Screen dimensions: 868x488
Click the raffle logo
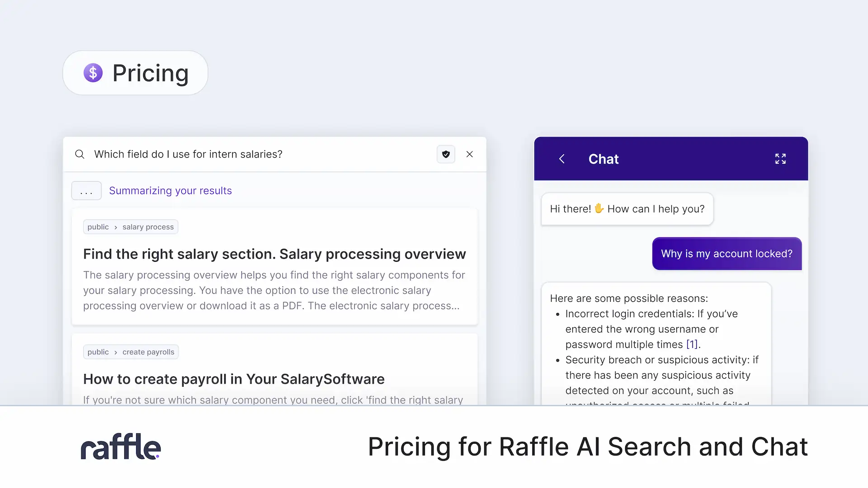coord(120,446)
